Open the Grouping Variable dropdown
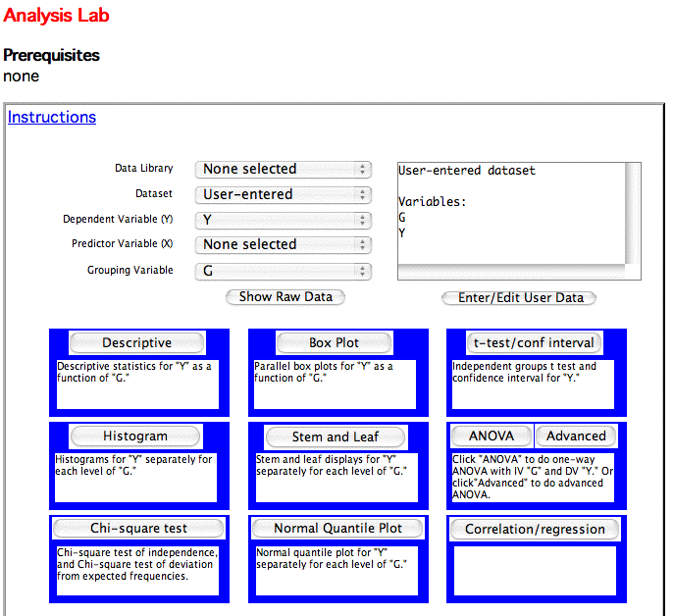673x616 pixels. coord(283,270)
